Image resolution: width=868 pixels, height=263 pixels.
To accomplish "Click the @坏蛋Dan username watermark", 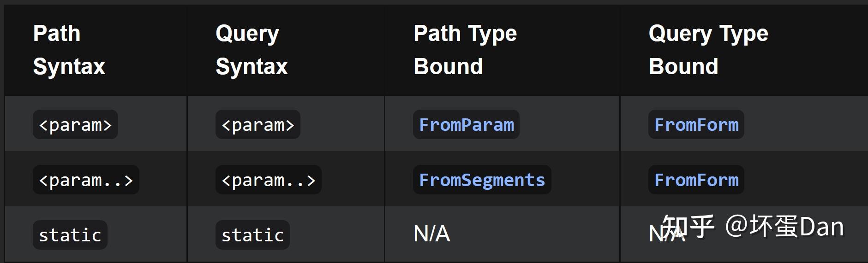I will [x=784, y=227].
